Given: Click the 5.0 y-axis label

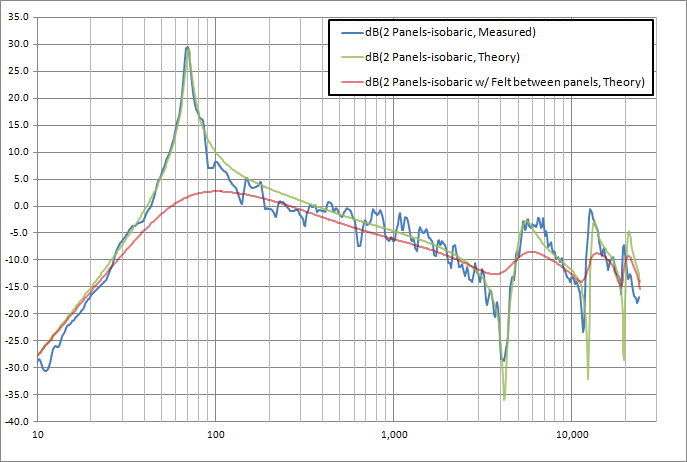Looking at the screenshot, I should pyautogui.click(x=21, y=179).
